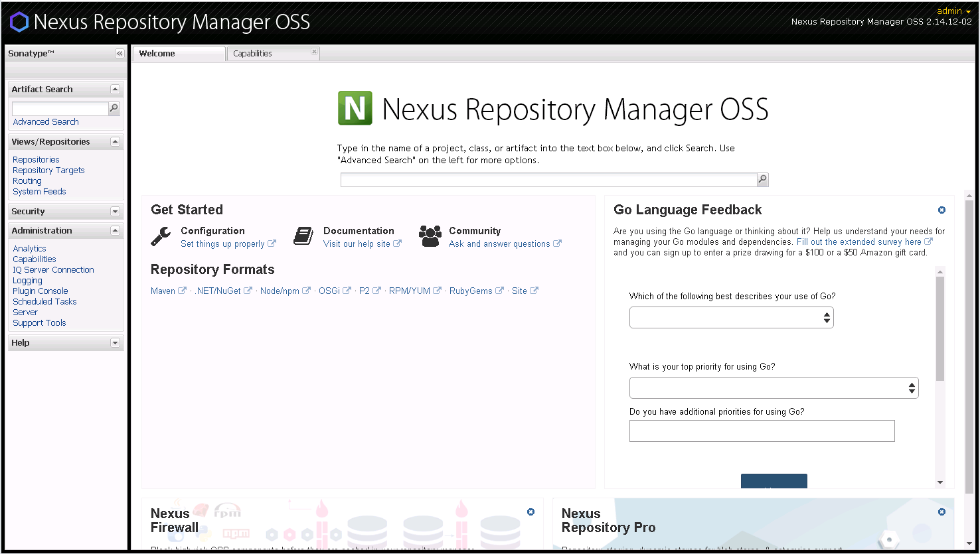Click the Artifact Search magnifier icon
980x554 pixels.
(x=114, y=108)
